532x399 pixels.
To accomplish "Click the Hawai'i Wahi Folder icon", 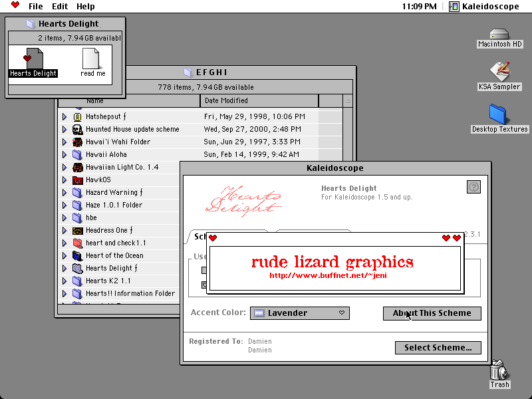I will click(x=77, y=142).
